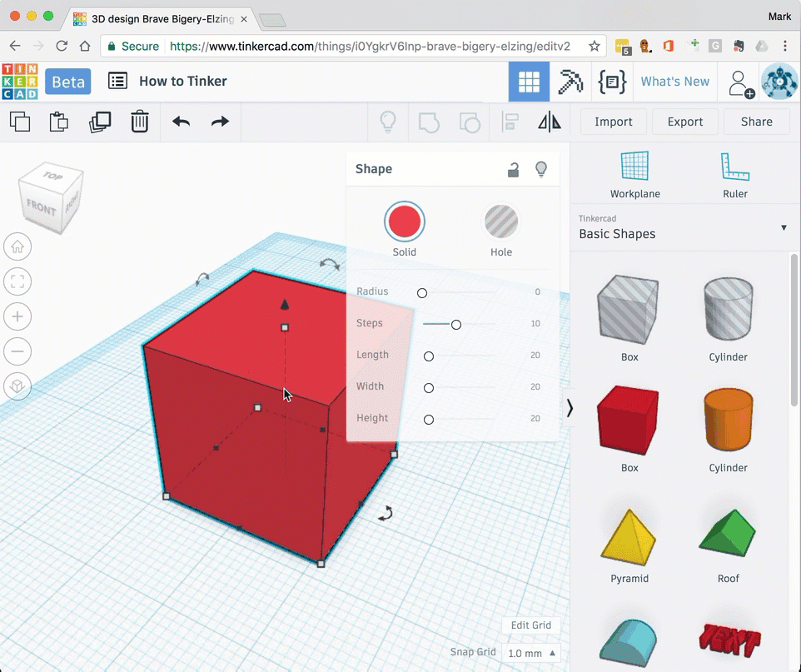Image resolution: width=801 pixels, height=672 pixels.
Task: Click the browser address bar
Action: tap(352, 47)
